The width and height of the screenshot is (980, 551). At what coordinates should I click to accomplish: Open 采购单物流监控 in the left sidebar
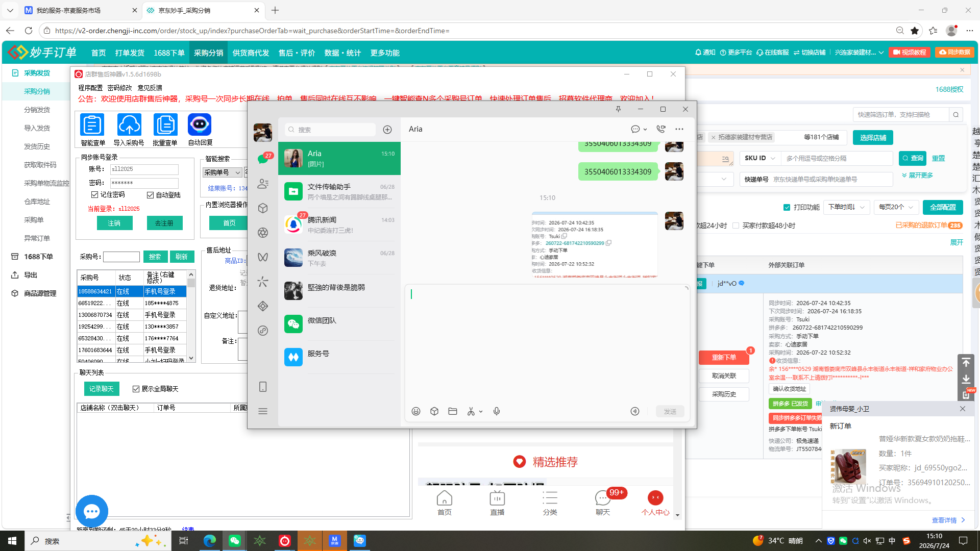click(x=46, y=183)
